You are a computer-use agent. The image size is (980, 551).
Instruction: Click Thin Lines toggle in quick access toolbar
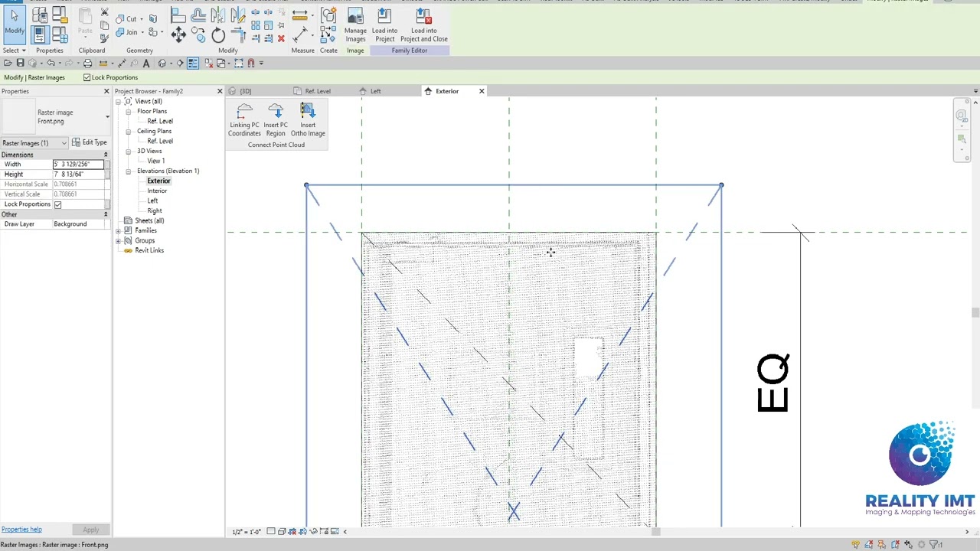point(192,64)
